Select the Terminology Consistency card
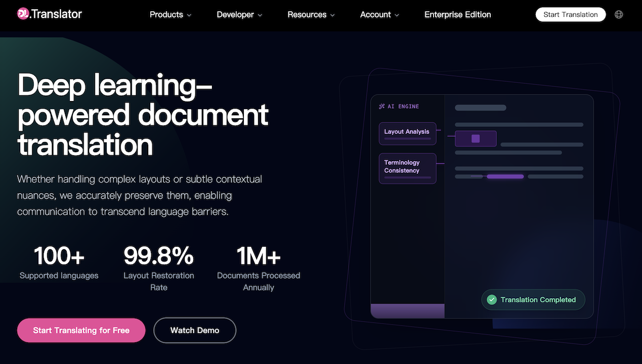 pyautogui.click(x=407, y=168)
